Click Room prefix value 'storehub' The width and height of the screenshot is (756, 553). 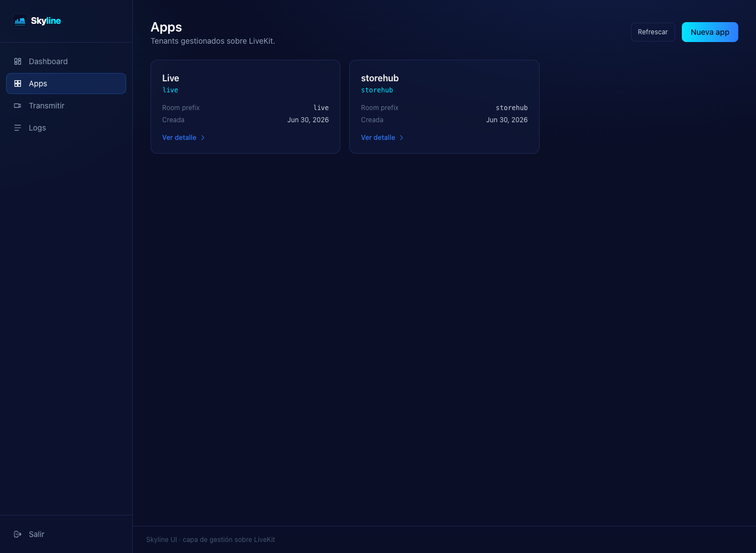[512, 108]
